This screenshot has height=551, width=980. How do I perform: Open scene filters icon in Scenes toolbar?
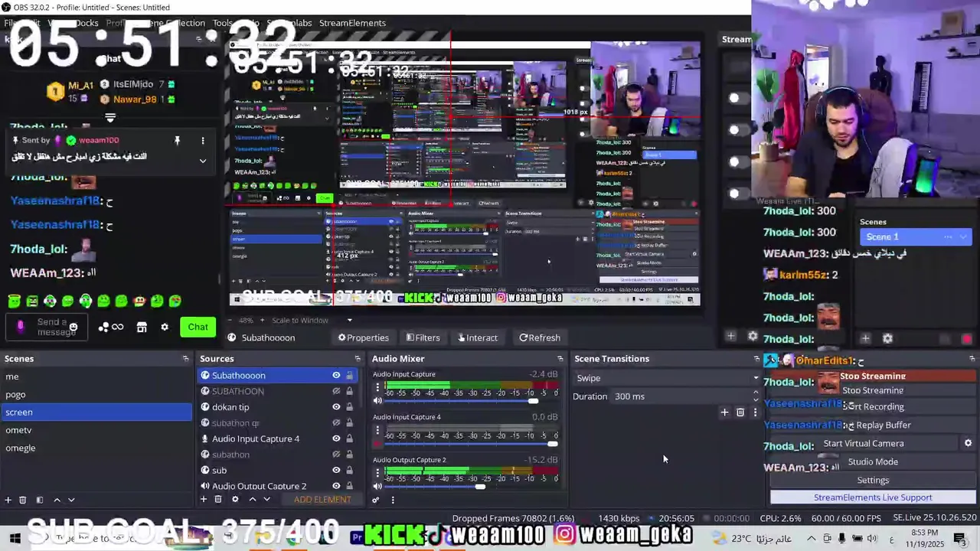[x=39, y=500]
